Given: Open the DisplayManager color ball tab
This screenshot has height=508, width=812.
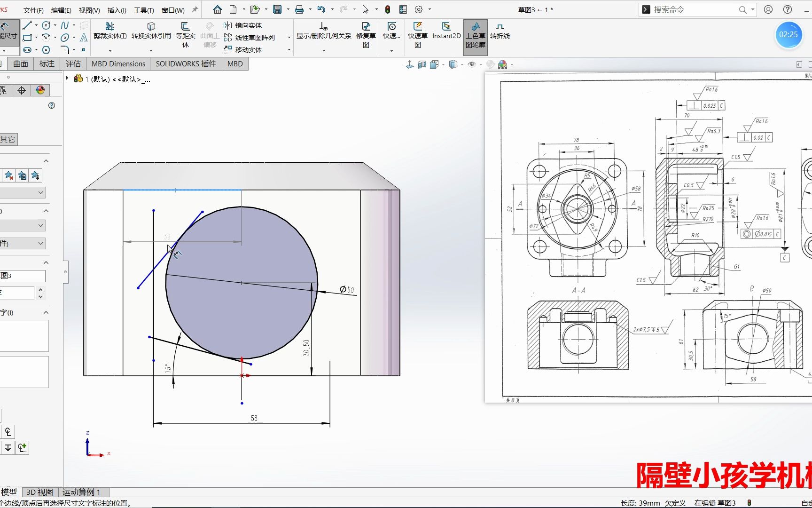Looking at the screenshot, I should point(40,90).
